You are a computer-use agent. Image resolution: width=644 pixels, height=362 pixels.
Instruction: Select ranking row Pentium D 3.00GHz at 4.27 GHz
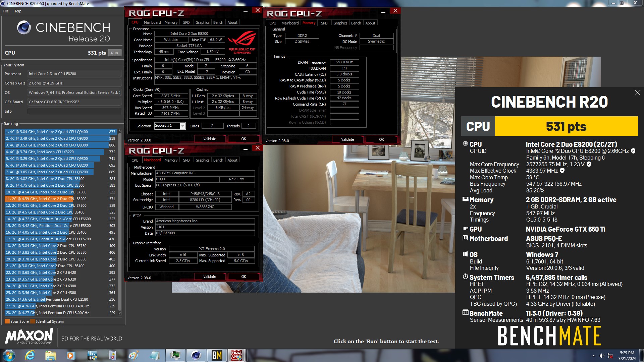pyautogui.click(x=60, y=313)
